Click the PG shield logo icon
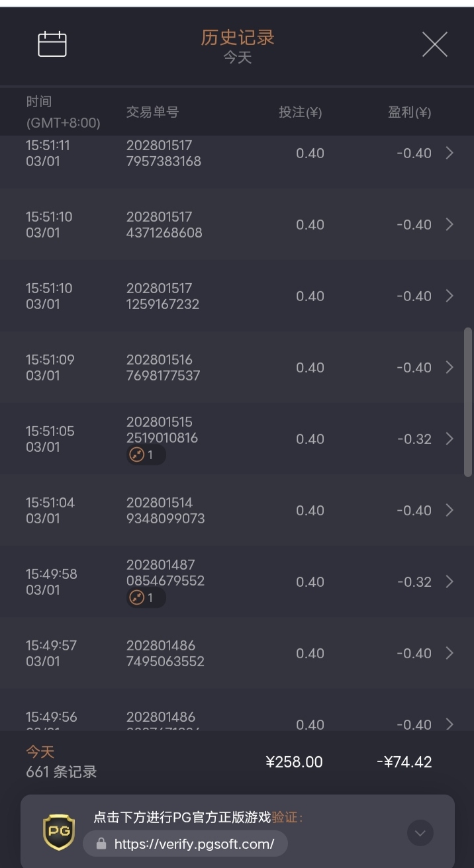This screenshot has width=474, height=868. point(59,832)
